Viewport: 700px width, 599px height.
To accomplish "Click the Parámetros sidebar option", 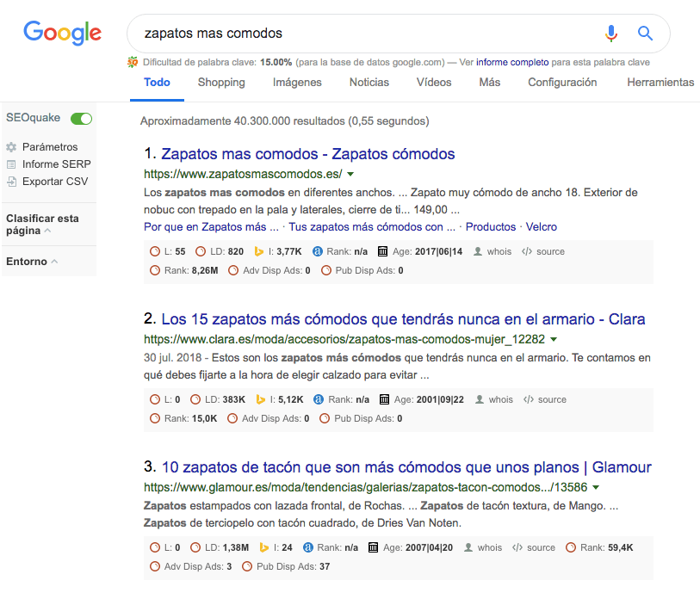I will pyautogui.click(x=50, y=147).
